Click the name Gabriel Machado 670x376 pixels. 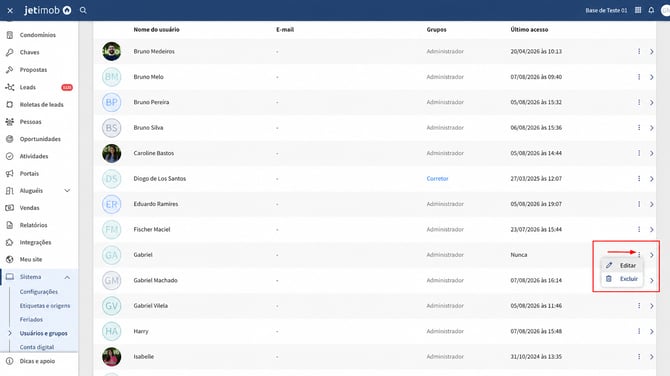(x=156, y=280)
